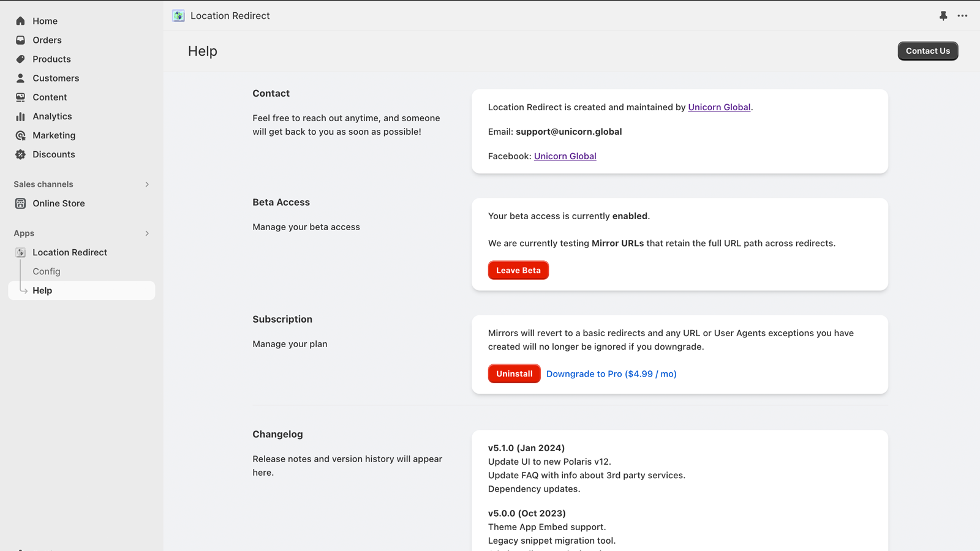
Task: Downgrade to Pro plan
Action: tap(611, 373)
